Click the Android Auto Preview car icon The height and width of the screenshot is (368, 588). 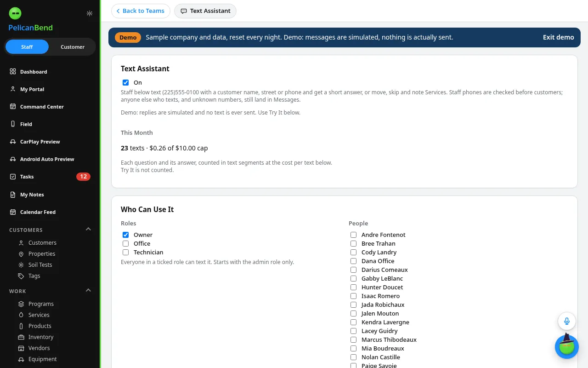(13, 159)
